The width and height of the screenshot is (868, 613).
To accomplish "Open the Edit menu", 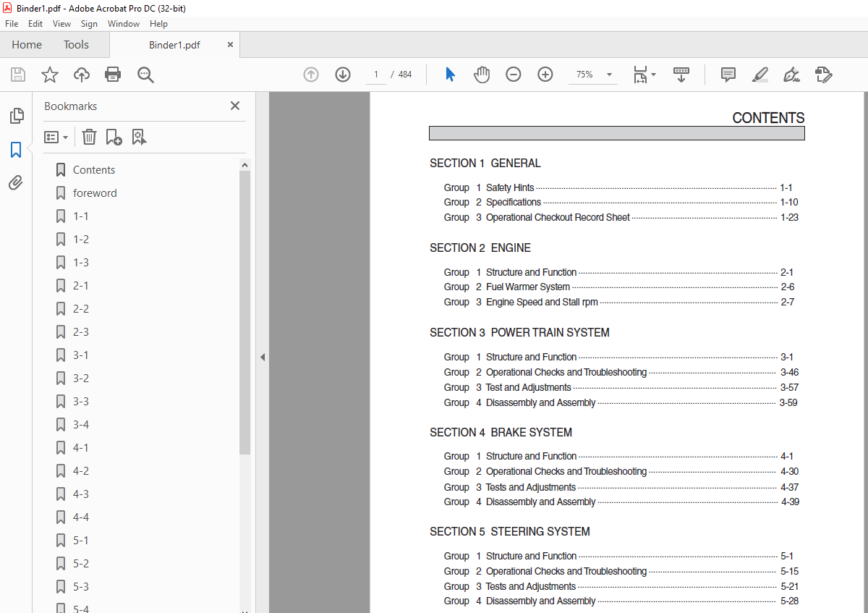I will click(x=35, y=24).
